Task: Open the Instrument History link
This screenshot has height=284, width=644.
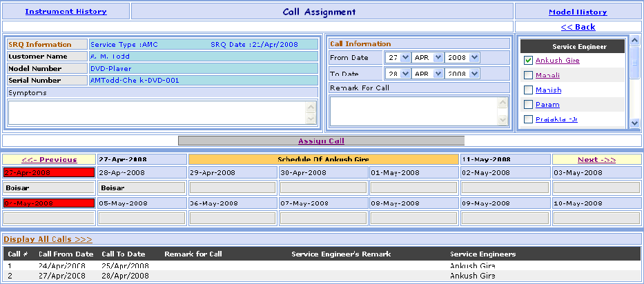Action: pos(66,11)
